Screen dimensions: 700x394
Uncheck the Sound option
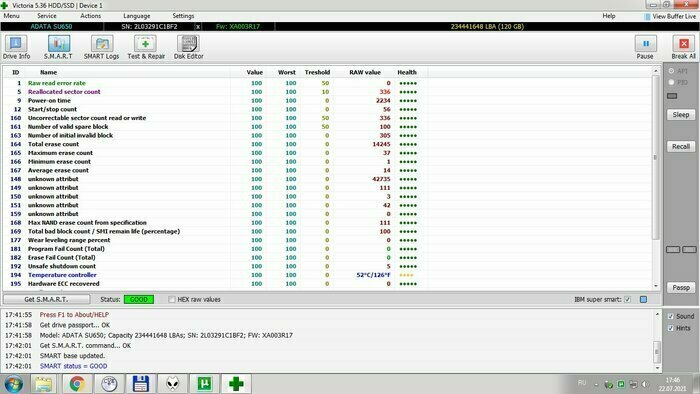(x=671, y=316)
